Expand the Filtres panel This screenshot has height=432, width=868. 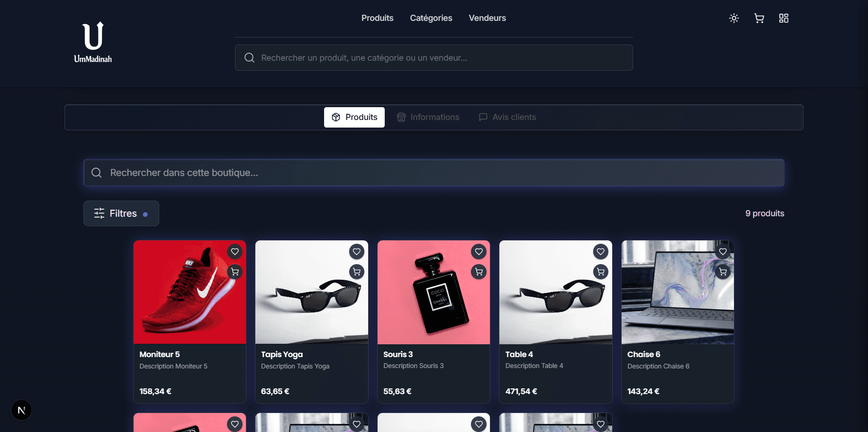tap(121, 213)
